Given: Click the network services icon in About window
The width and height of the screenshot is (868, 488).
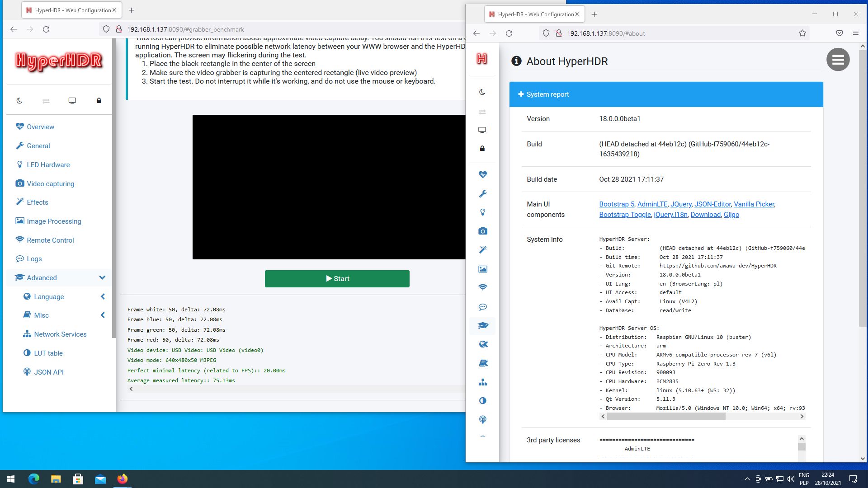Looking at the screenshot, I should pyautogui.click(x=483, y=382).
